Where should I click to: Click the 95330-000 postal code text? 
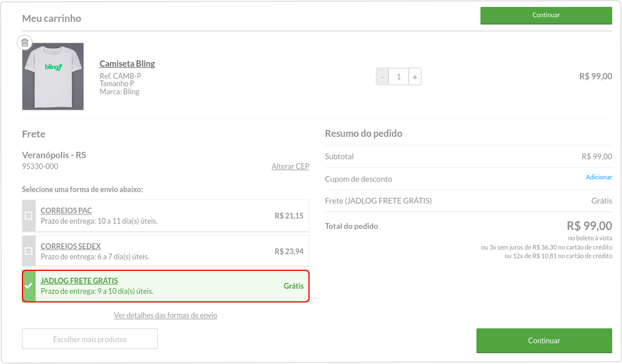pyautogui.click(x=40, y=167)
